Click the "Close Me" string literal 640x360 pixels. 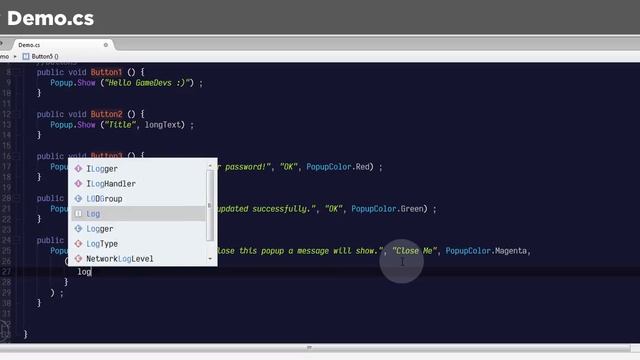[x=414, y=251]
